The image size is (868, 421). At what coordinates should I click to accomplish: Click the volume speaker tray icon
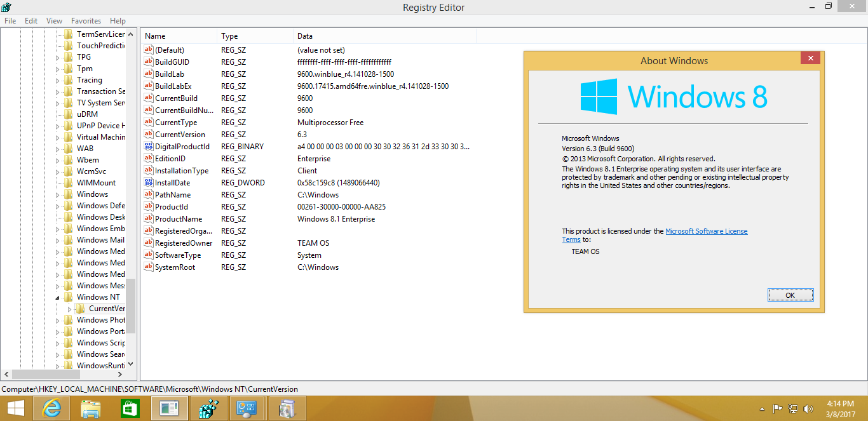coord(809,409)
